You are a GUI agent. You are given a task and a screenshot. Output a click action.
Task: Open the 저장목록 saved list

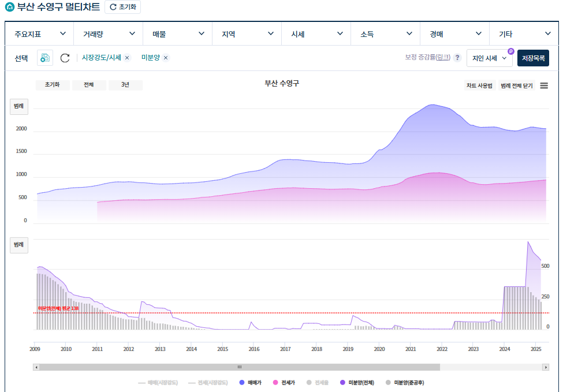pyautogui.click(x=533, y=58)
